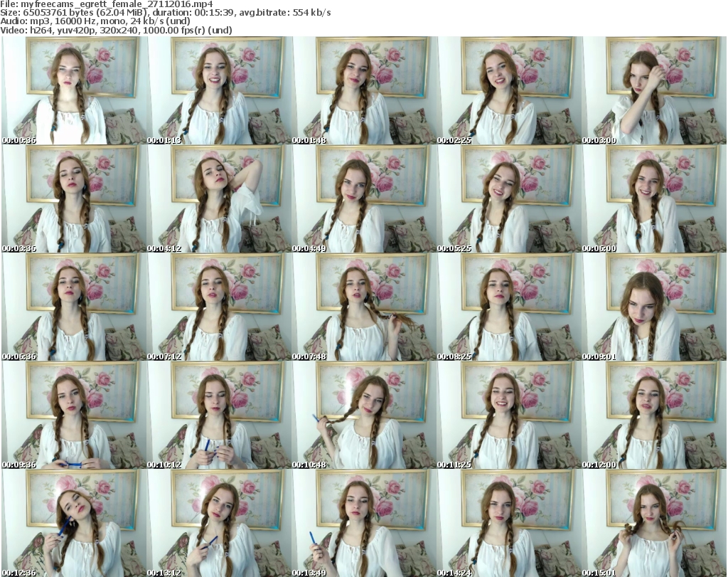Select the thumbnail stamped 00:01:13
Image resolution: width=728 pixels, height=577 pixels.
pyautogui.click(x=219, y=90)
